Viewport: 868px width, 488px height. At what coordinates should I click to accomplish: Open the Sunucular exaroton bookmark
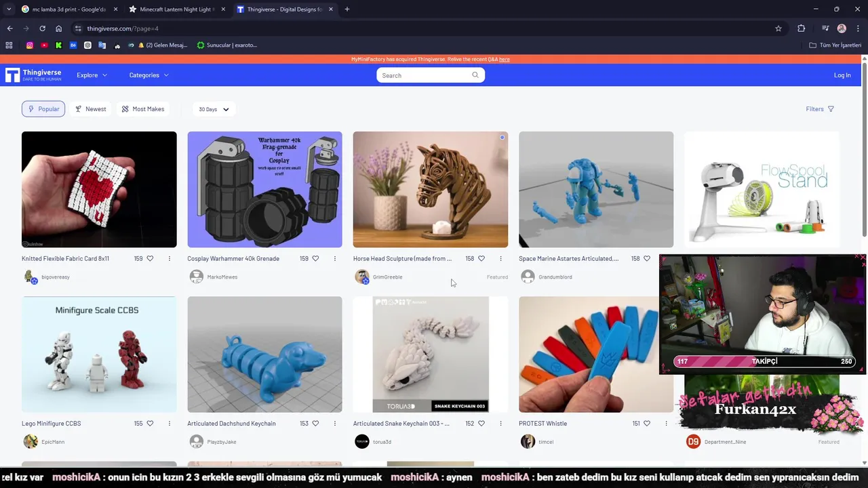227,45
